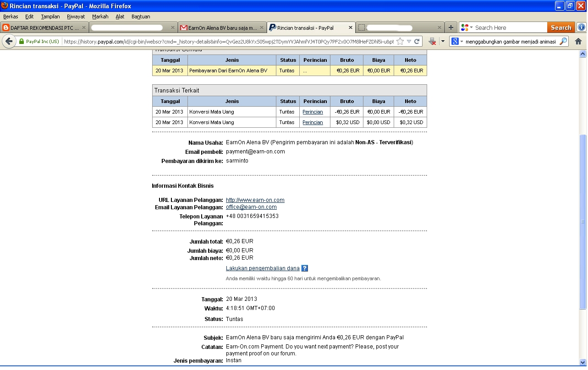Viewport: 588px width, 370px height.
Task: Open the Alat menu
Action: [x=120, y=16]
